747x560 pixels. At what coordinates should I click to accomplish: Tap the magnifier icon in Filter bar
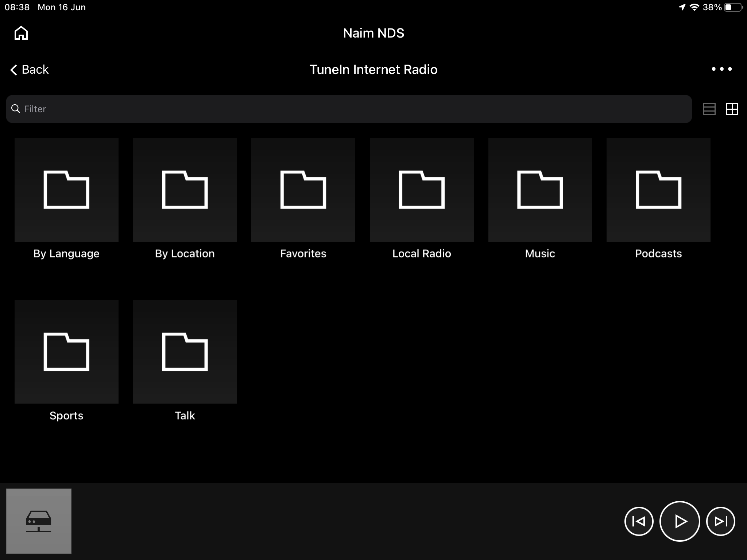coord(16,109)
